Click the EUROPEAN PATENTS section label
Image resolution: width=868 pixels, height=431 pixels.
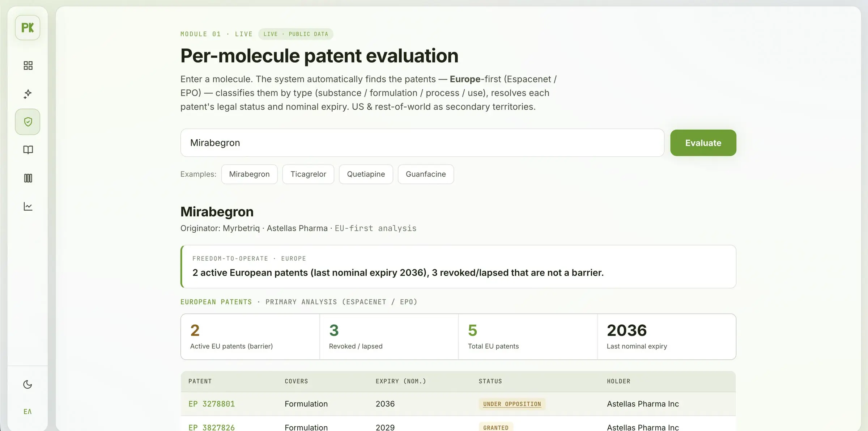coord(216,302)
